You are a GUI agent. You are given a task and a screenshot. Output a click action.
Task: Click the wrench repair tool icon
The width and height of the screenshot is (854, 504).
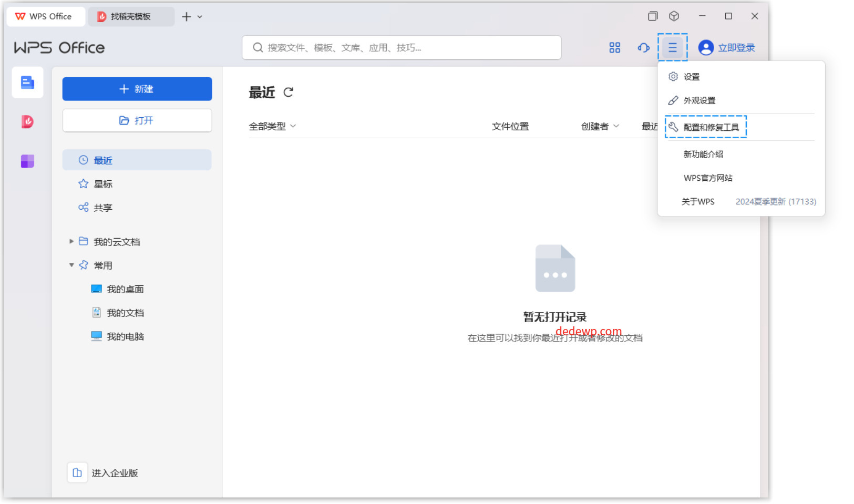[673, 127]
